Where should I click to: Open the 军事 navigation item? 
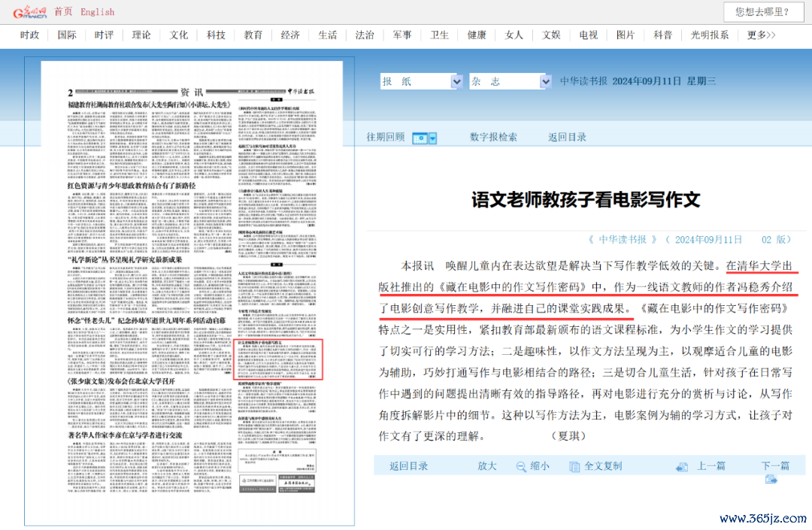point(402,35)
